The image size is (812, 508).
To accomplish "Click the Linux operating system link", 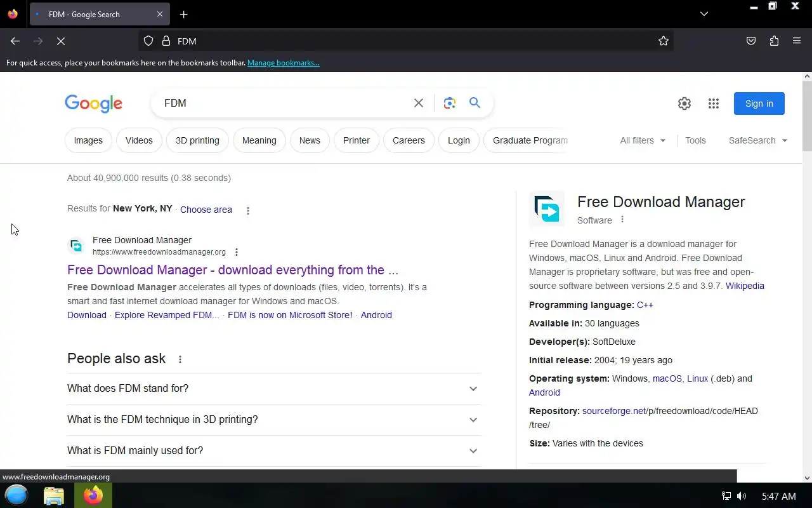I will coord(698,378).
